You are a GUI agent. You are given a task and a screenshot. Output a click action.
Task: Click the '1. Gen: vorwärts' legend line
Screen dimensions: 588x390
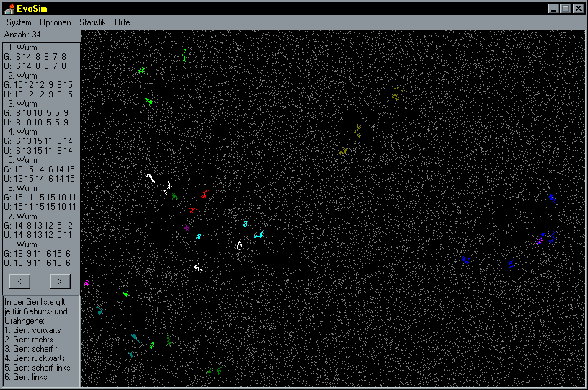(32, 330)
